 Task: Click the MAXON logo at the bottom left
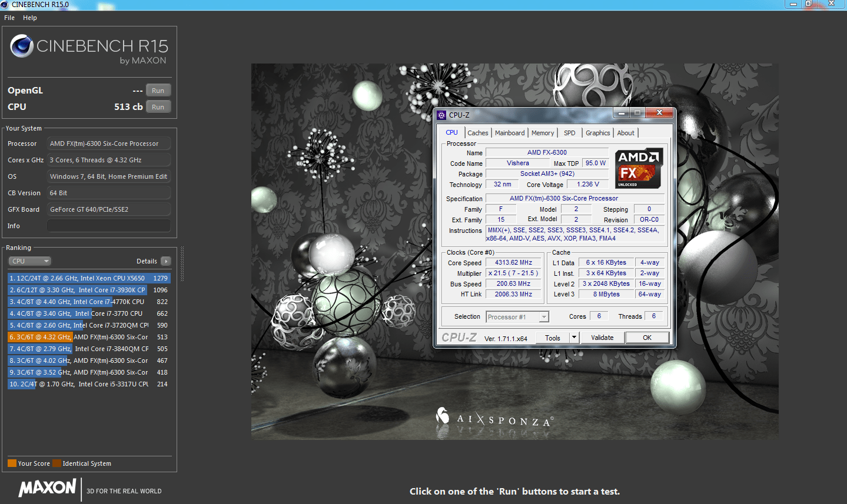[x=47, y=488]
